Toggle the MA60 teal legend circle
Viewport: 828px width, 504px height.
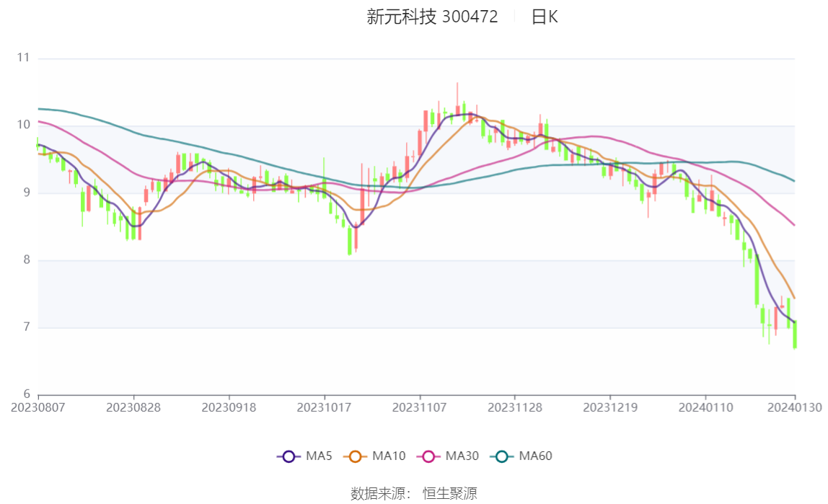502,456
